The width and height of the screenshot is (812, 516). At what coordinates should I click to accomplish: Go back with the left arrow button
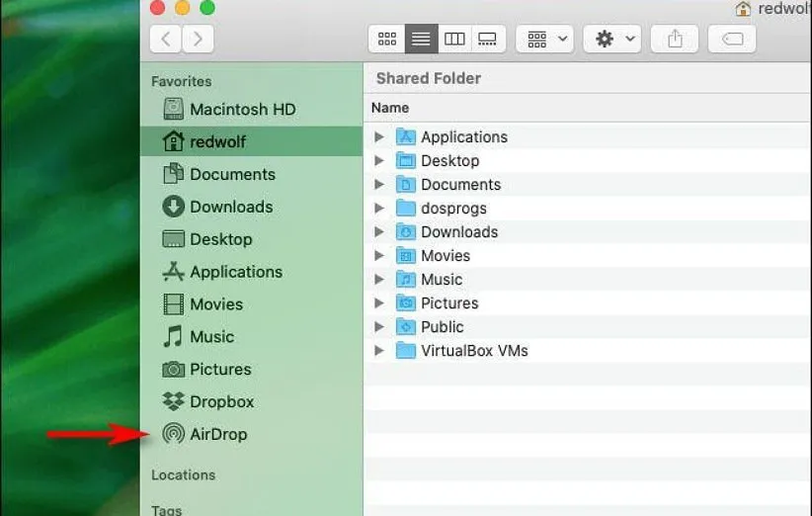pos(165,39)
